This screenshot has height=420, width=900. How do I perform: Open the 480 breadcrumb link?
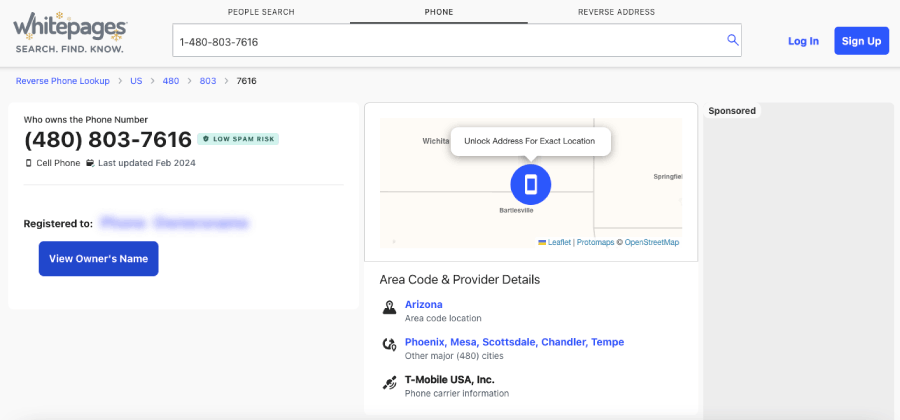[171, 81]
